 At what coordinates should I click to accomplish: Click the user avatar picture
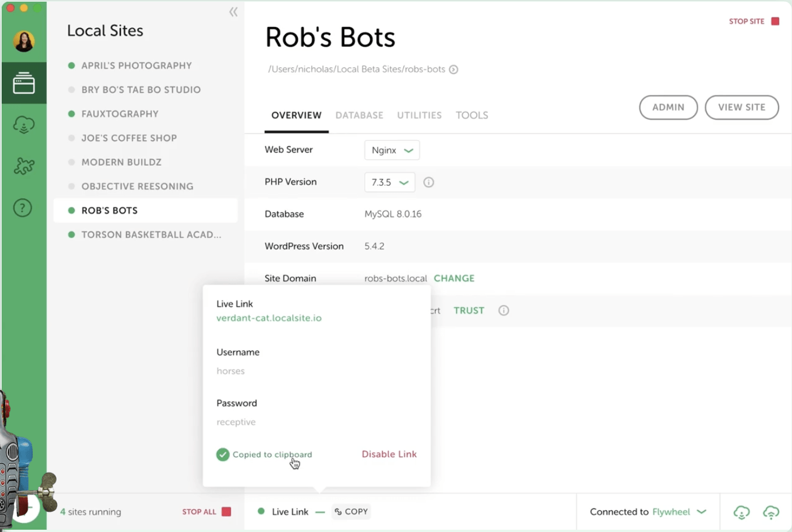coord(24,41)
